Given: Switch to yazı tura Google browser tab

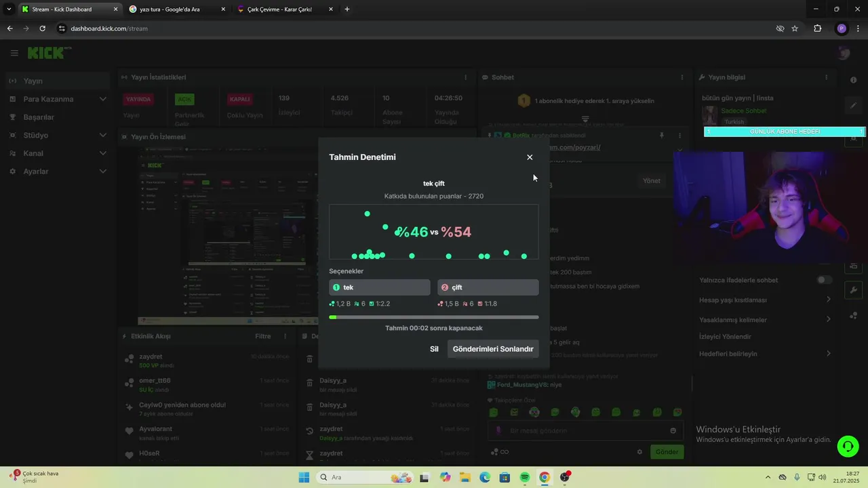Looking at the screenshot, I should (178, 9).
